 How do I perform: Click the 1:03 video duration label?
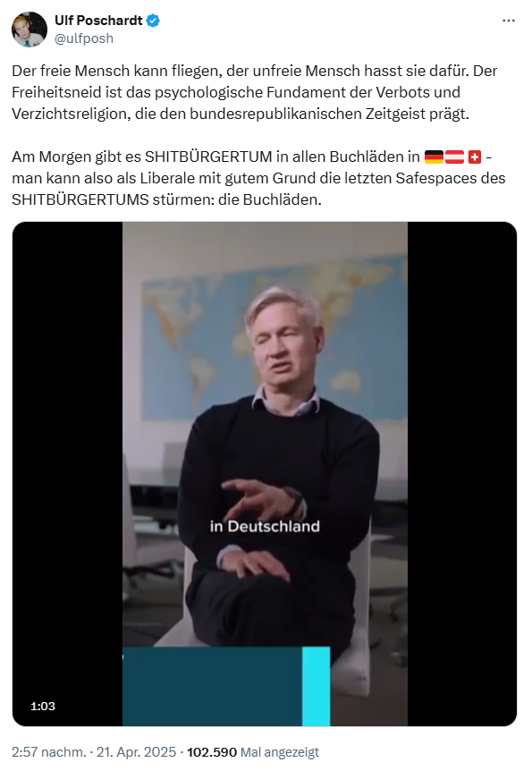[x=43, y=707]
